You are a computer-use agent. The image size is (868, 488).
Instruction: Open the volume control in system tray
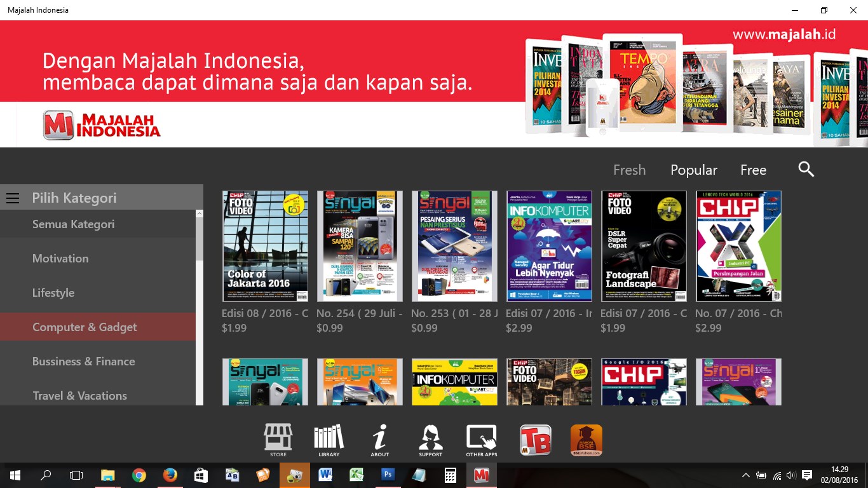pos(791,475)
